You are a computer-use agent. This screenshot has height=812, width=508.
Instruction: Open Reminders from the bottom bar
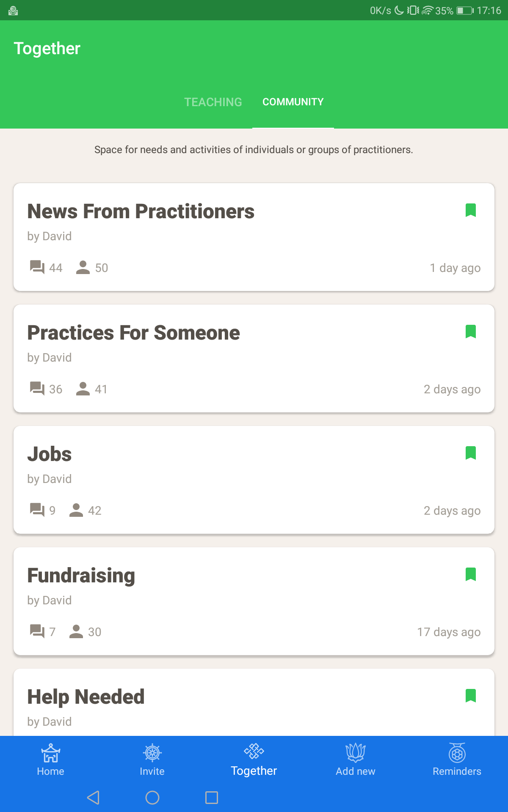[457, 759]
